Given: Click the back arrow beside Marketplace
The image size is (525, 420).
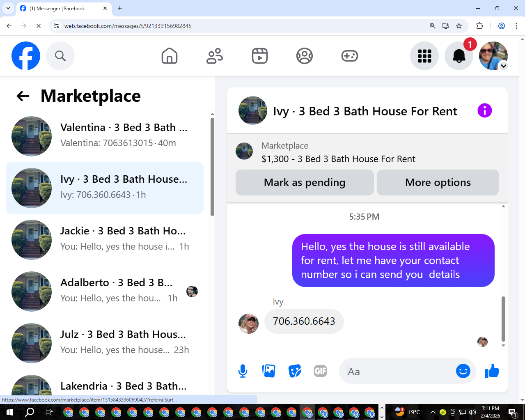Looking at the screenshot, I should (23, 96).
